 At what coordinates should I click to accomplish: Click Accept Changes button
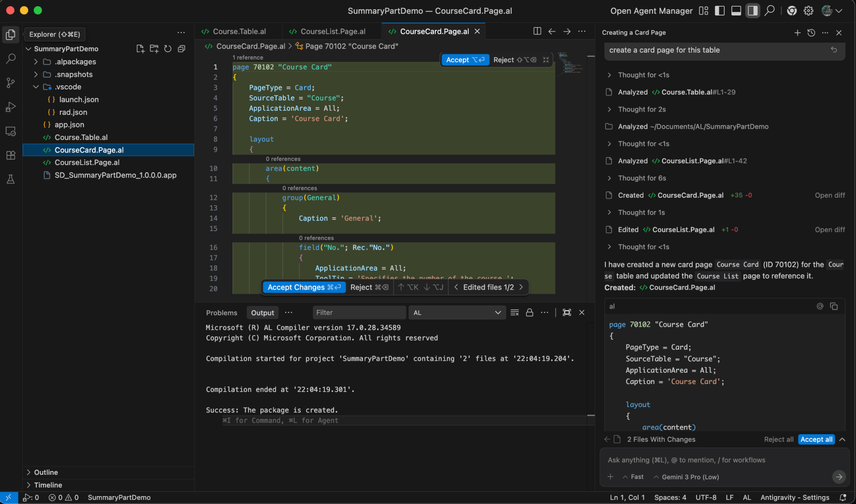[304, 287]
